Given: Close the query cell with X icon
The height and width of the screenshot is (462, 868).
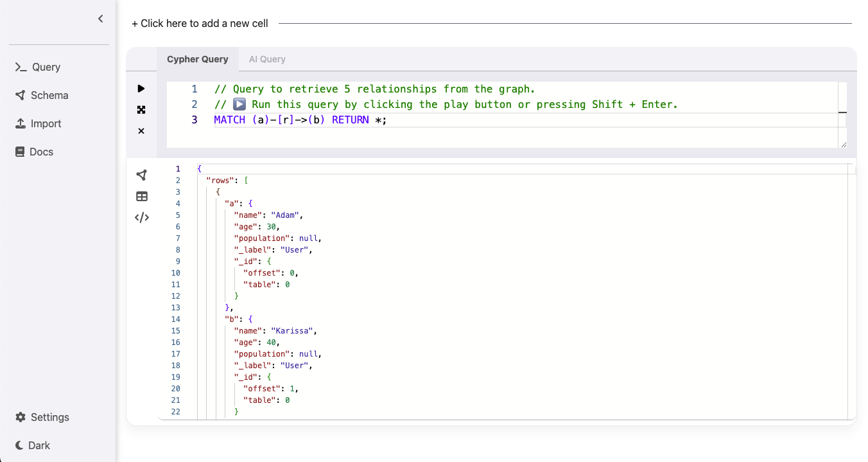Looking at the screenshot, I should 141,131.
